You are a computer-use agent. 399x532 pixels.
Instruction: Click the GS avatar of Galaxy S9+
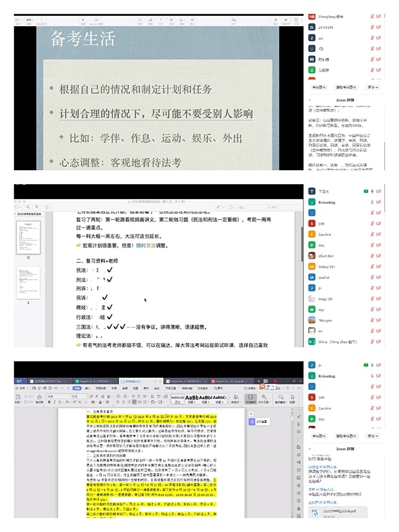[312, 267]
